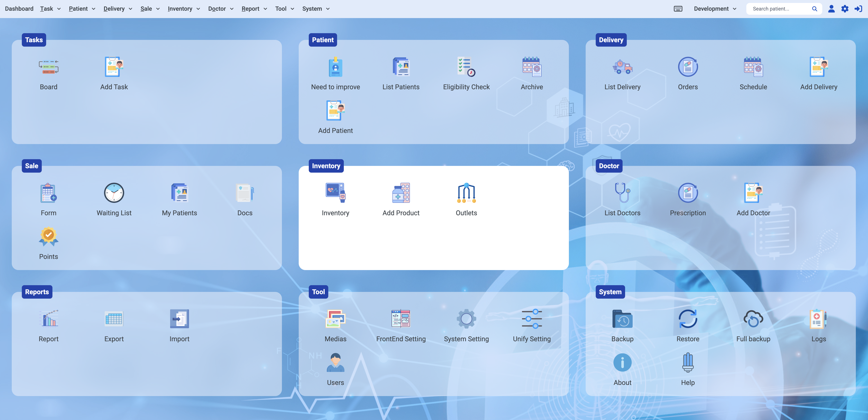Click the Inventory section label

click(x=326, y=166)
